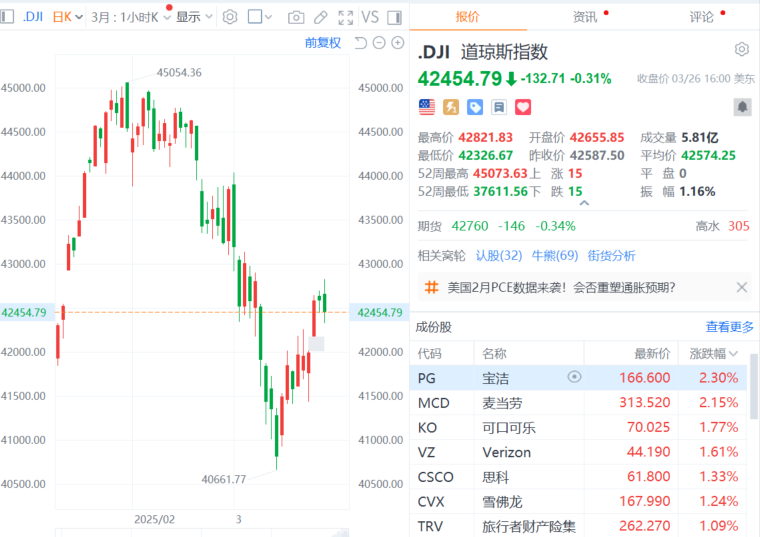
Task: Toggle the right side panel icon
Action: pyautogui.click(x=395, y=18)
